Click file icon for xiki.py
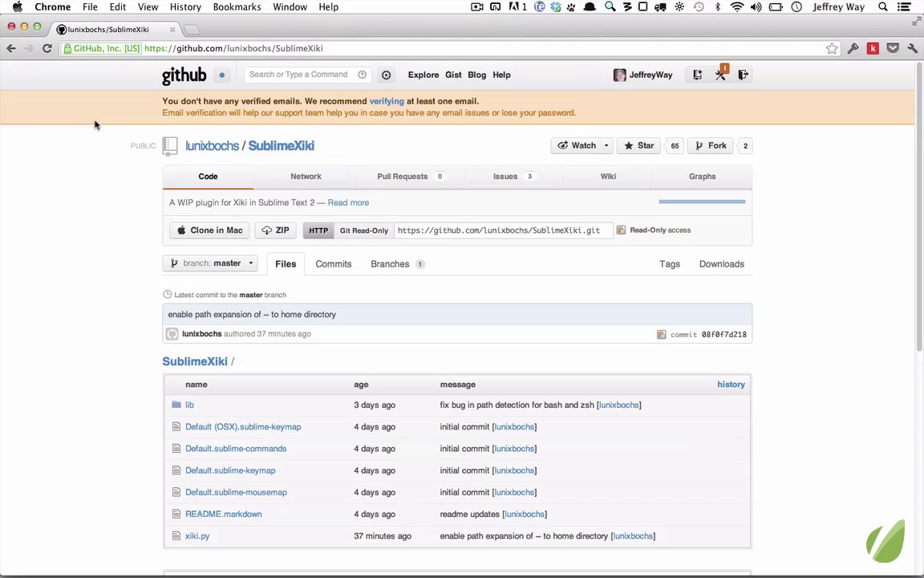Viewport: 924px width, 578px height. (x=176, y=535)
